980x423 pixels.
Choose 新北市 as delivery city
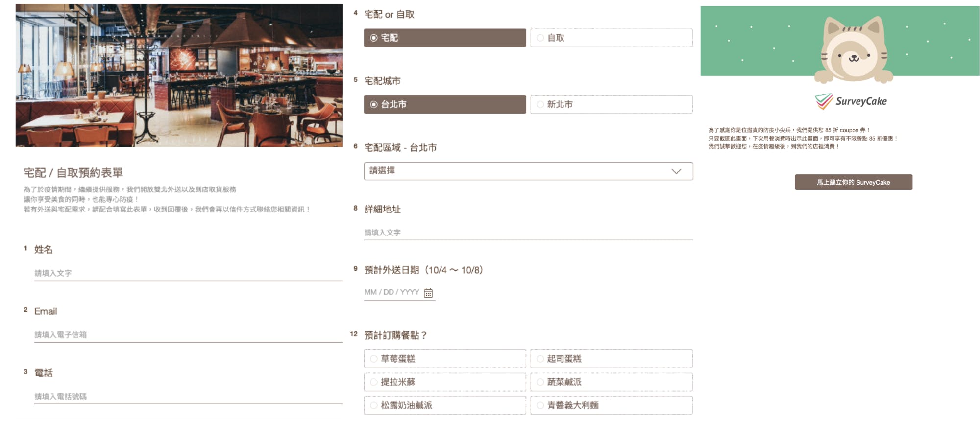612,104
